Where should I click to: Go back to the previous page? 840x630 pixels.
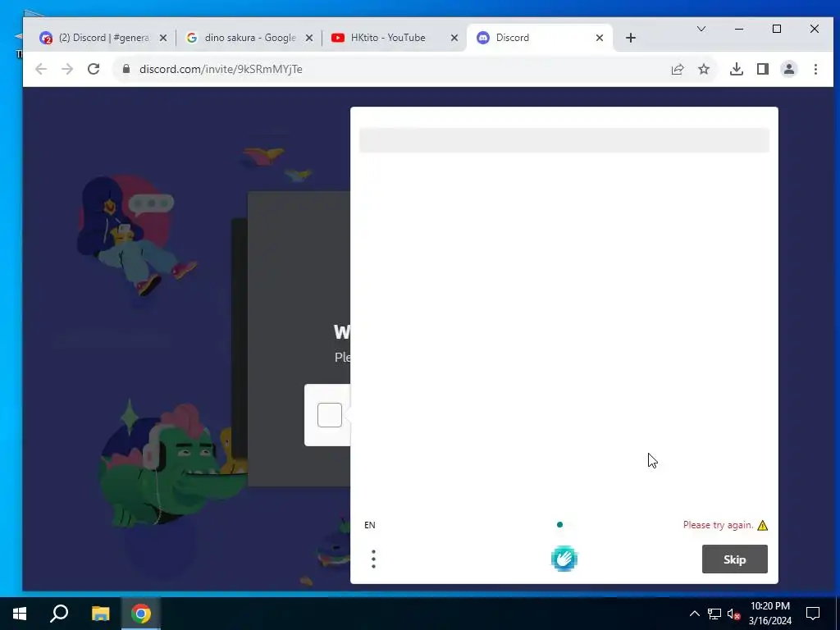click(41, 69)
